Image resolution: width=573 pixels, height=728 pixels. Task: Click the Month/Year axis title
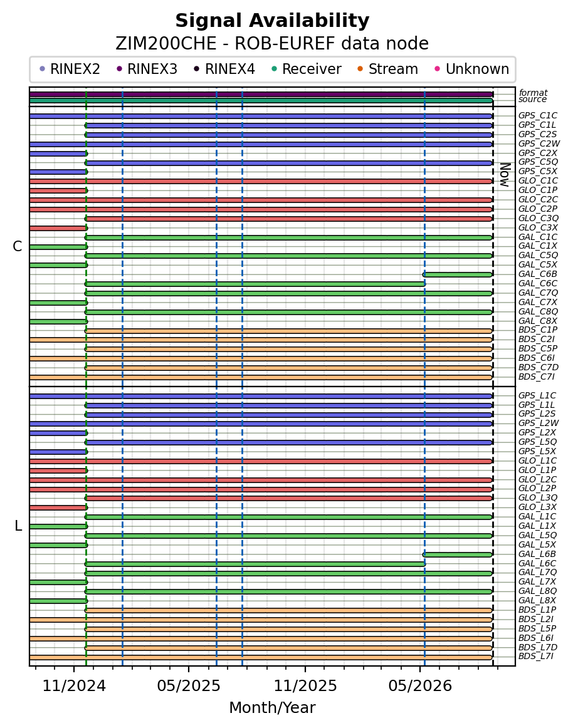click(272, 707)
